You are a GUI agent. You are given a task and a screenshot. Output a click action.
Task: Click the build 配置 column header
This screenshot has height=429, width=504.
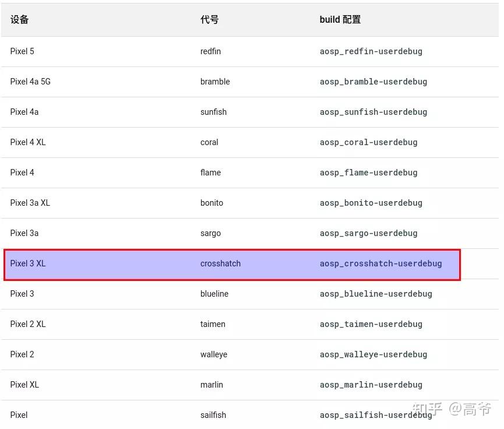click(340, 20)
